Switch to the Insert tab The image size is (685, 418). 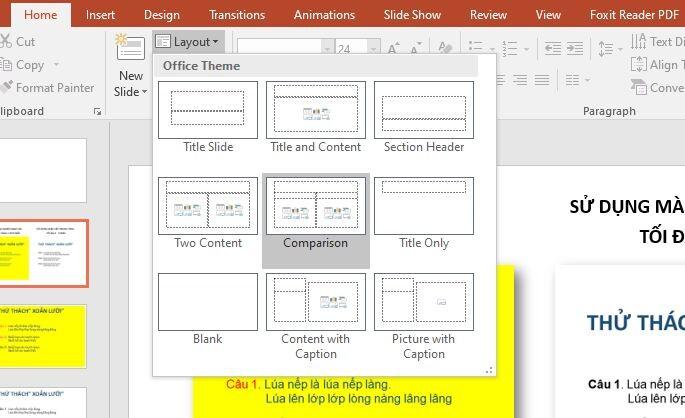coord(100,15)
